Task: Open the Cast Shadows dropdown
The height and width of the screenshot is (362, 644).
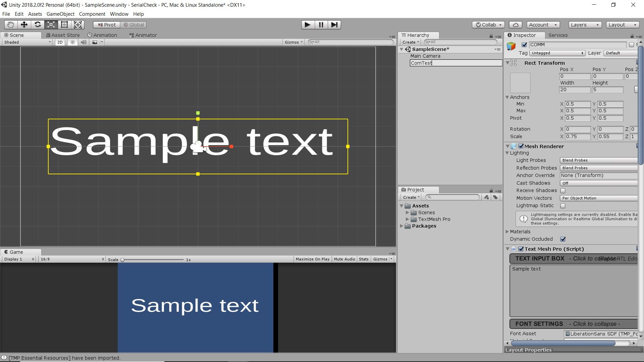Action: point(598,183)
